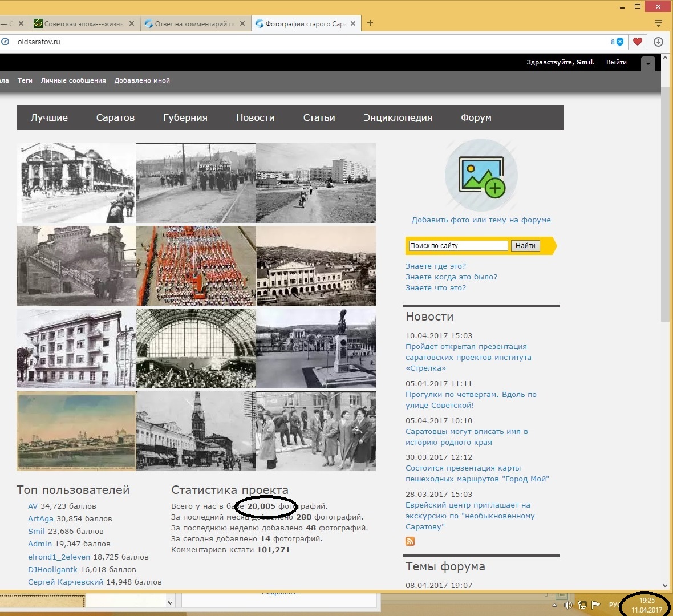Select 'Губерния' in the site navigation
Screen dimensions: 673x616
(x=185, y=117)
